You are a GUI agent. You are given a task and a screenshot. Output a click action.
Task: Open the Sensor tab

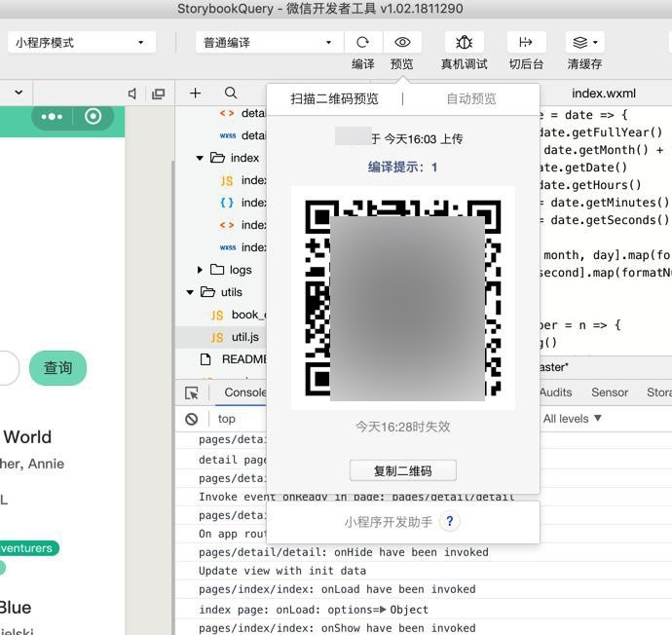pyautogui.click(x=610, y=392)
